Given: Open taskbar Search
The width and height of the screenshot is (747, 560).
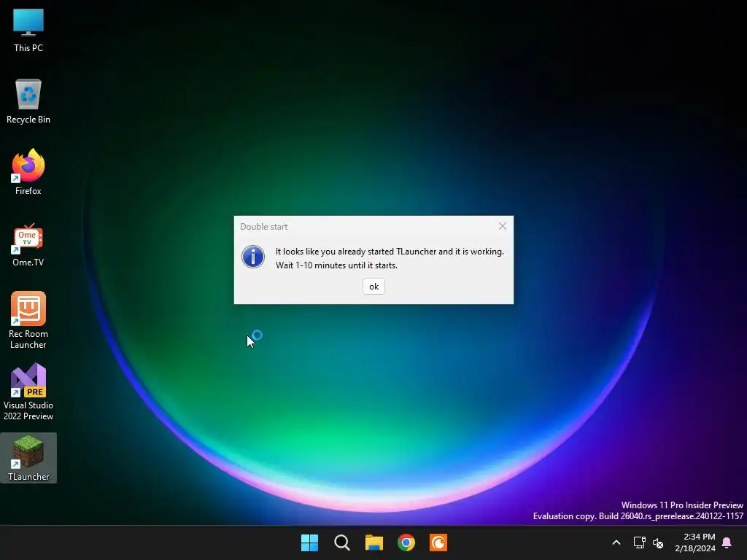Looking at the screenshot, I should pyautogui.click(x=341, y=542).
